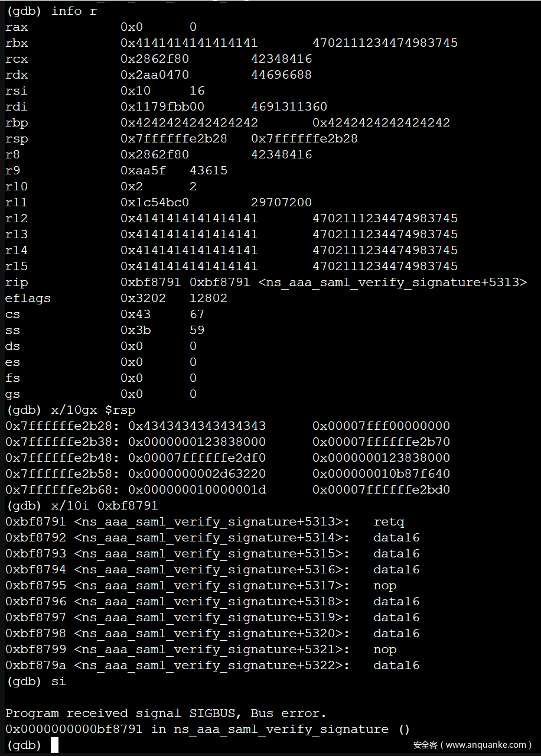Click the "x/10i 0xbf8791" command
This screenshot has height=756, width=541.
tap(105, 505)
